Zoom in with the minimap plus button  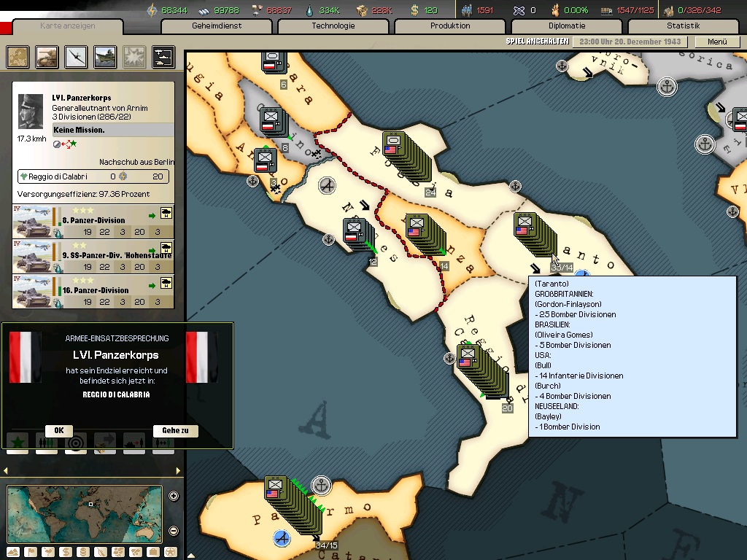click(x=174, y=496)
